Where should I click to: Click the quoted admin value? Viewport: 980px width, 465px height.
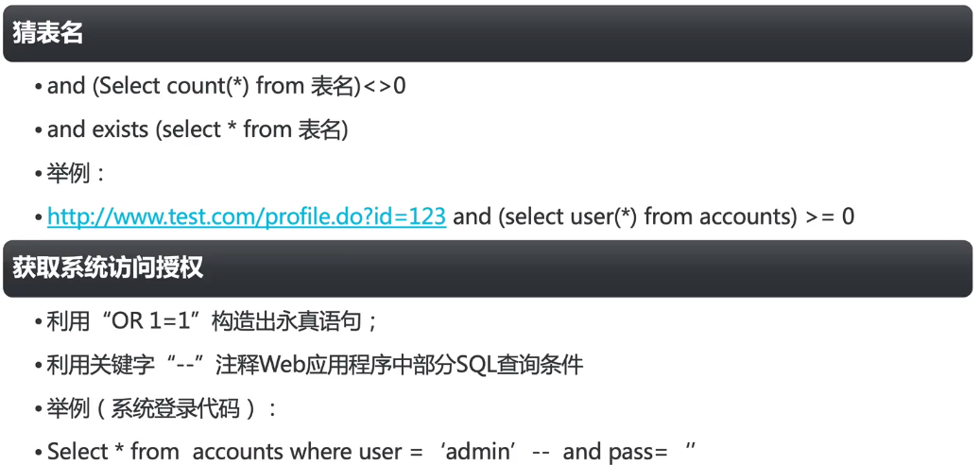pos(478,452)
